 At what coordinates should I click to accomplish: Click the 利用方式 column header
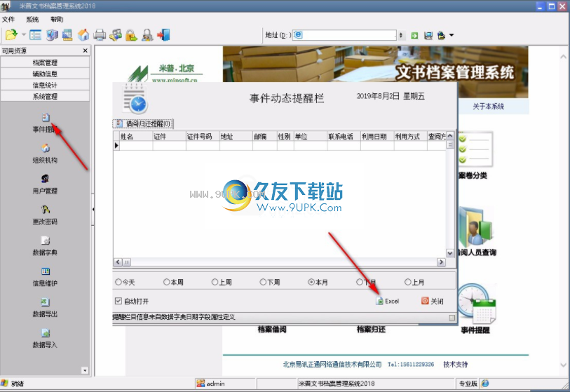tap(411, 136)
